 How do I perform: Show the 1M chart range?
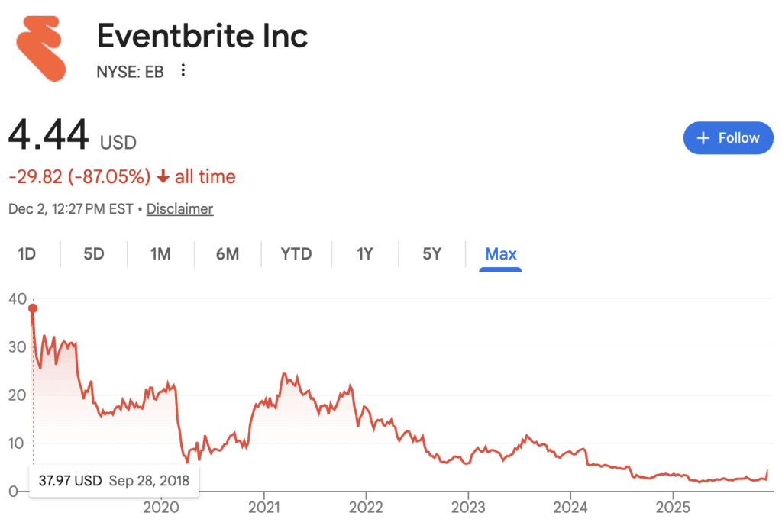pyautogui.click(x=160, y=253)
